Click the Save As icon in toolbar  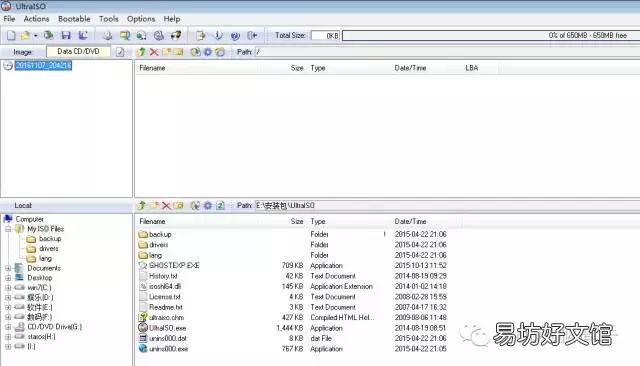pyautogui.click(x=83, y=35)
